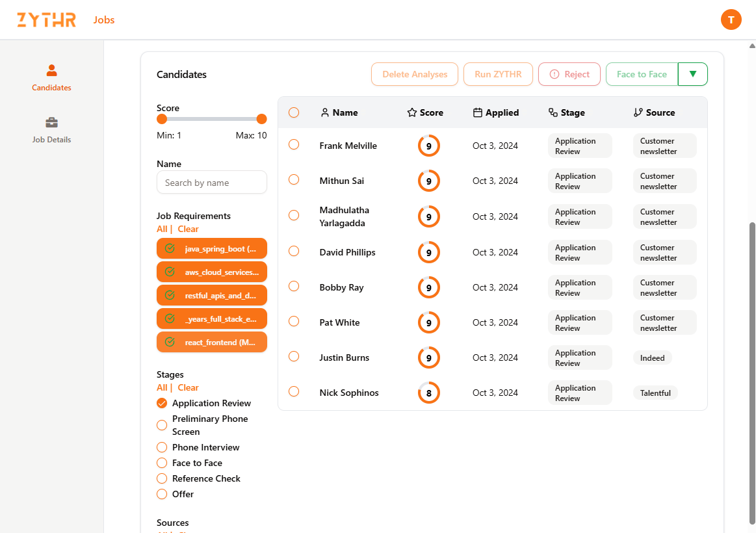Screen dimensions: 756x533
Task: Toggle the java_spring_boot requirement filter
Action: pyautogui.click(x=212, y=248)
